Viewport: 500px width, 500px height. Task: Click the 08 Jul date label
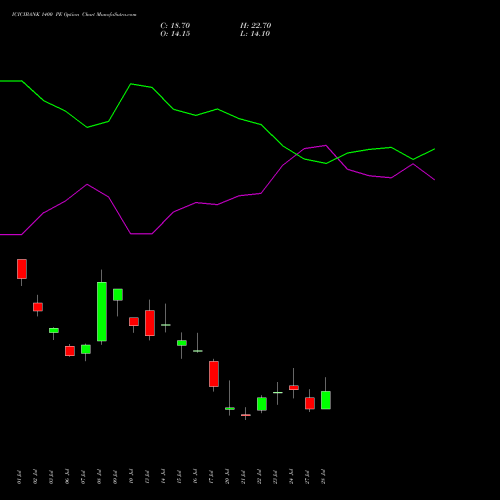[x=99, y=477]
